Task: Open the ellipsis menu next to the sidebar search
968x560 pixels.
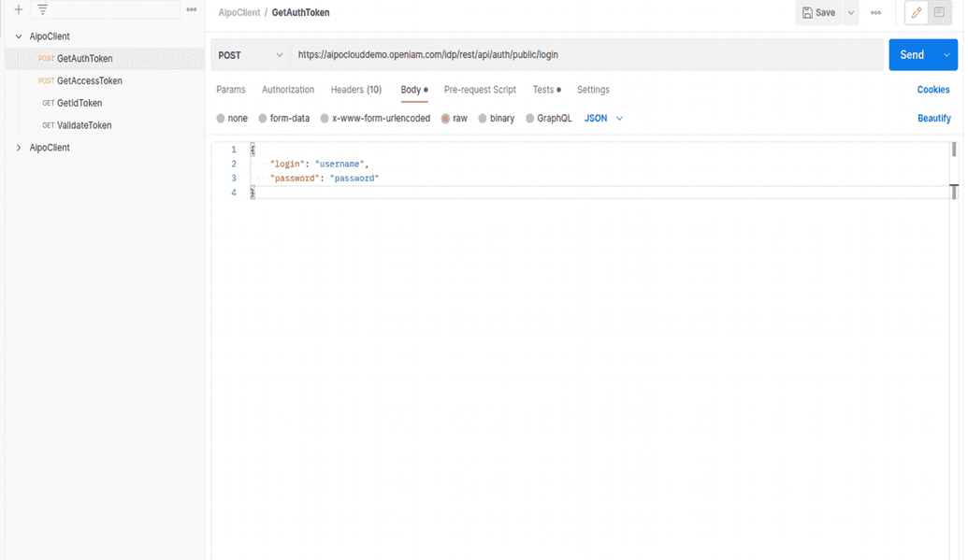Action: (191, 9)
